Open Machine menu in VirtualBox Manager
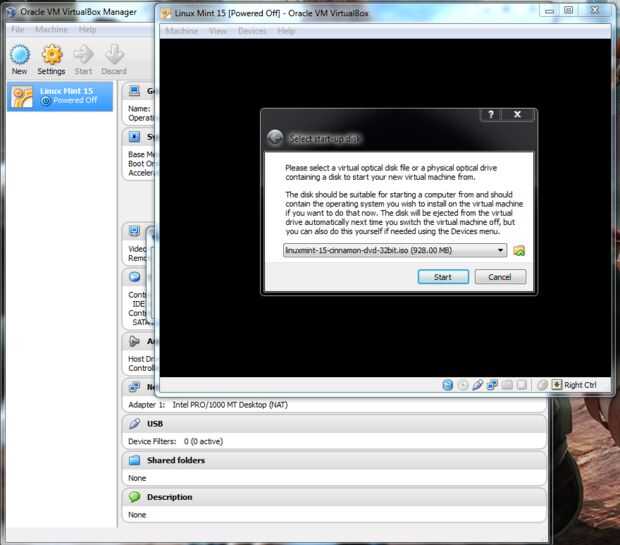The image size is (620, 545). click(x=51, y=29)
